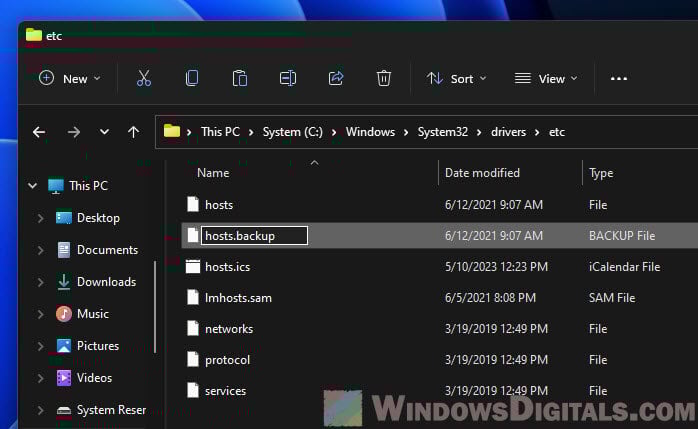Click the file icon beside networks

click(193, 328)
